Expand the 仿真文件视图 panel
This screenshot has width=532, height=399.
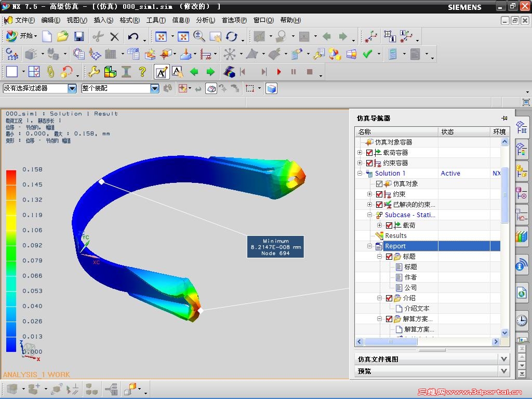click(503, 359)
